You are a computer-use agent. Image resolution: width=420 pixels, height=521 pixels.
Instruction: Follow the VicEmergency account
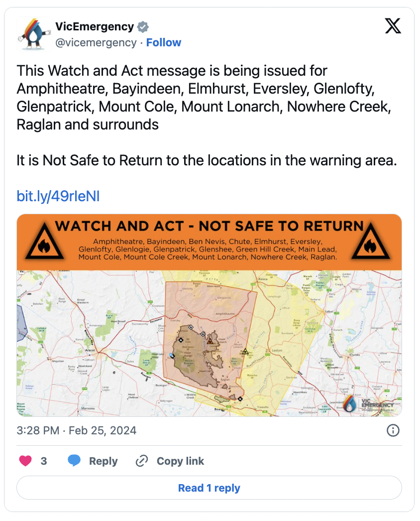click(164, 43)
